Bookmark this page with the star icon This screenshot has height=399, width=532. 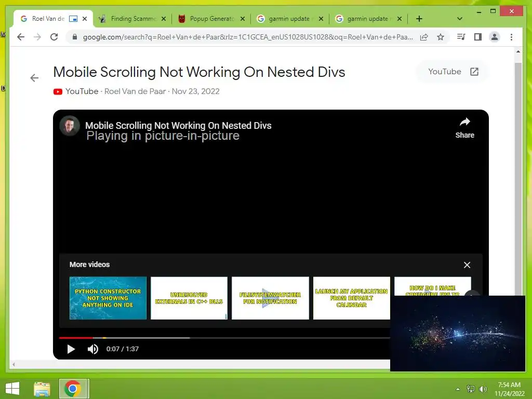pyautogui.click(x=441, y=37)
